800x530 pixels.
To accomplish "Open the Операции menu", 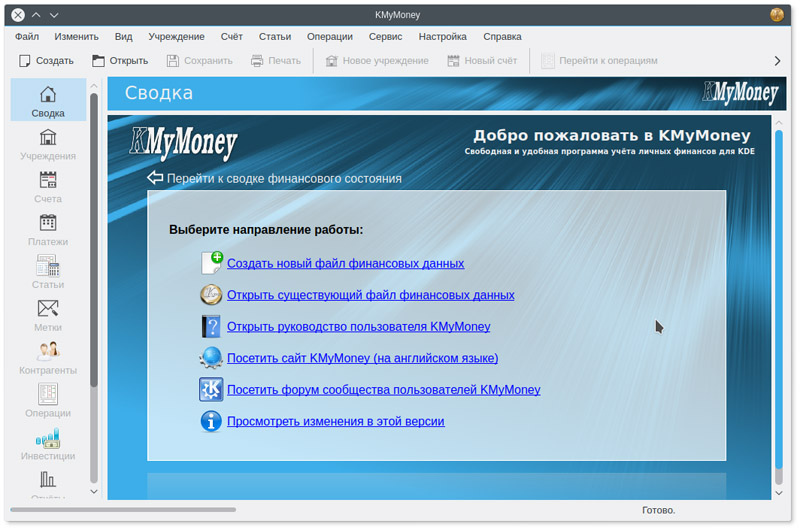I will coord(330,37).
